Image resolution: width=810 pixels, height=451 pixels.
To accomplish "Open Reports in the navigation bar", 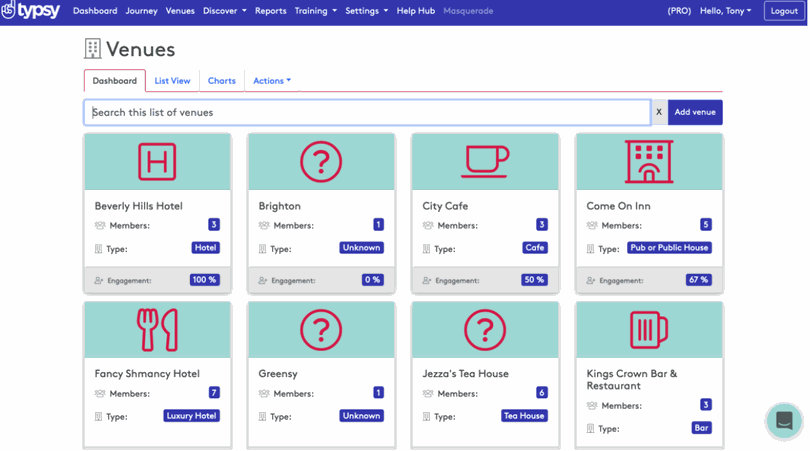I will tap(270, 11).
